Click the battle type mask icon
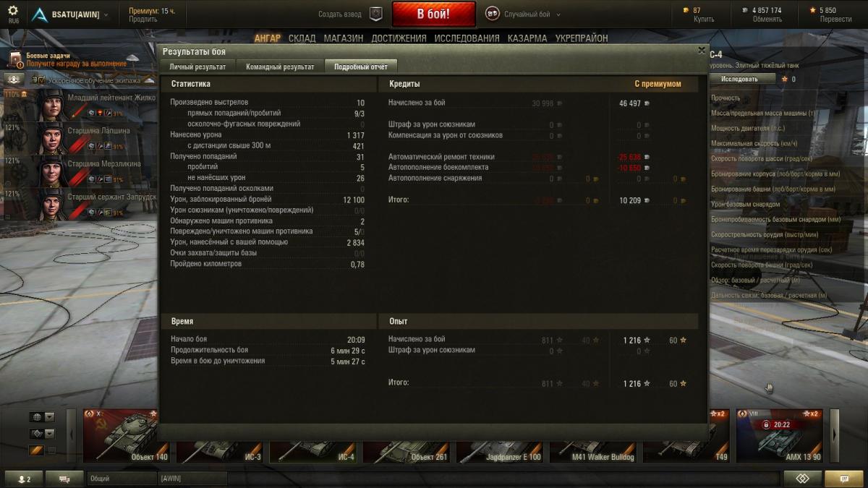The image size is (868, 488). 492,14
